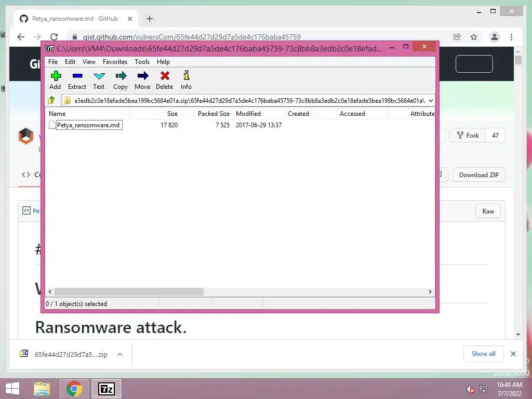Click the 7-Zip taskbar button
532x399 pixels.
click(106, 389)
